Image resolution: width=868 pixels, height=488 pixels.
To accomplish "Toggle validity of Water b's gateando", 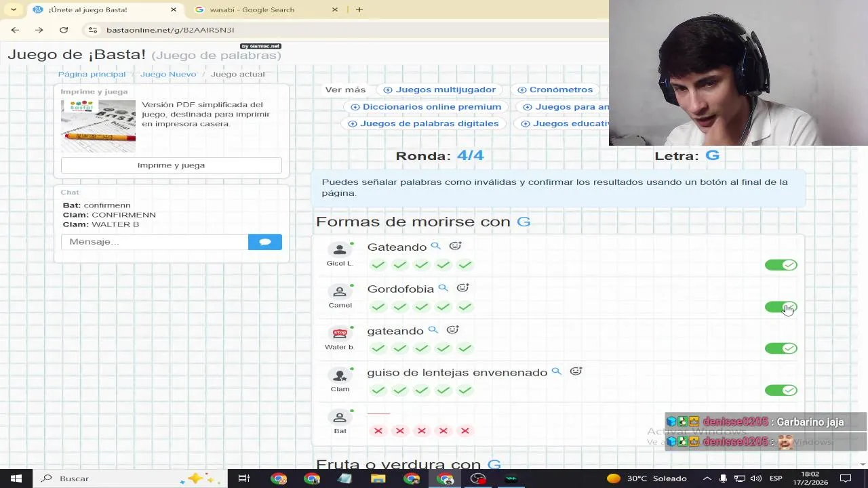I will [781, 348].
